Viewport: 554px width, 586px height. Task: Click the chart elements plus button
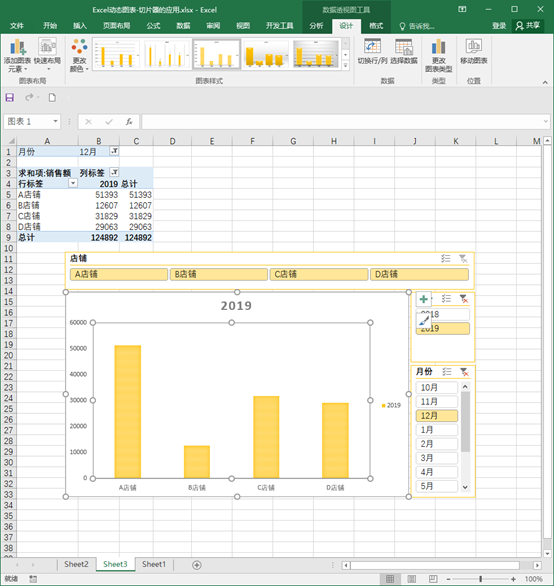[424, 299]
